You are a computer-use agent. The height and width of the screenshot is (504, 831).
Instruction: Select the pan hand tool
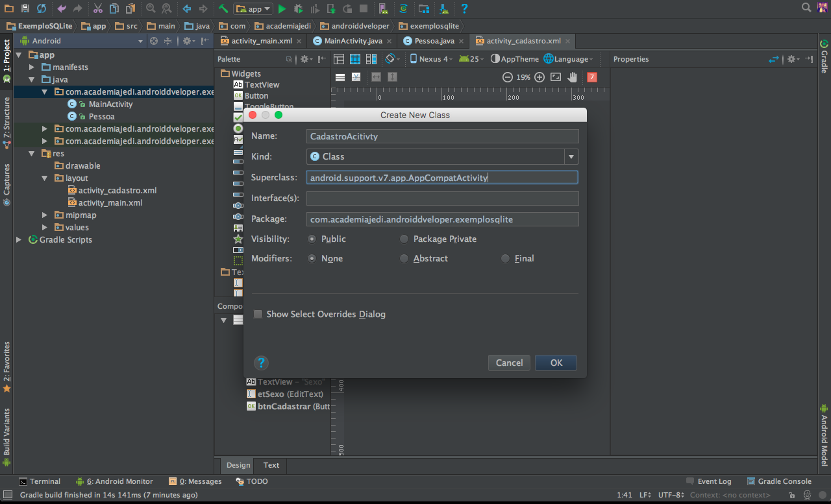coord(572,77)
